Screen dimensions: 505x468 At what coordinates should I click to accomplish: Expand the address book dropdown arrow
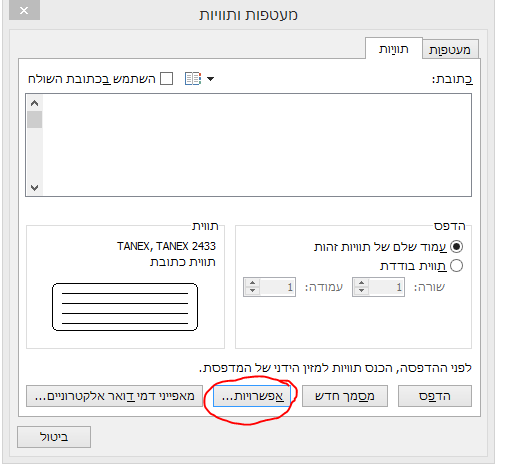[210, 79]
